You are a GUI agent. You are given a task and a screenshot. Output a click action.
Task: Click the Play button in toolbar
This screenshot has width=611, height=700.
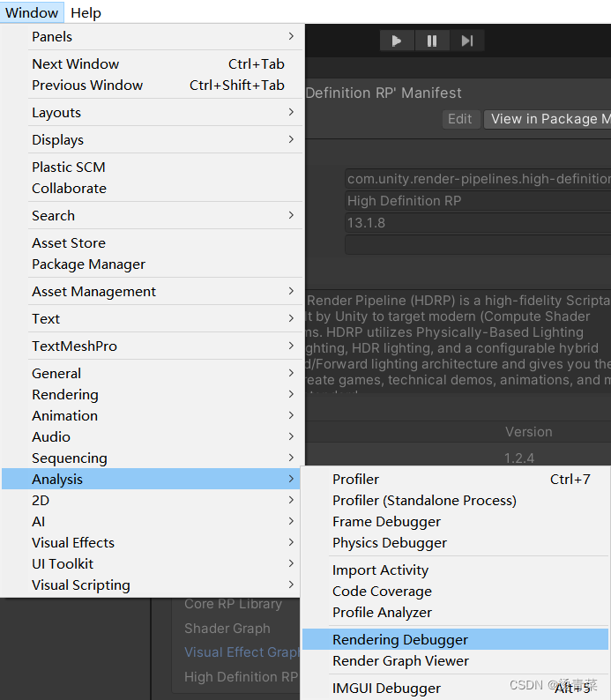397,41
